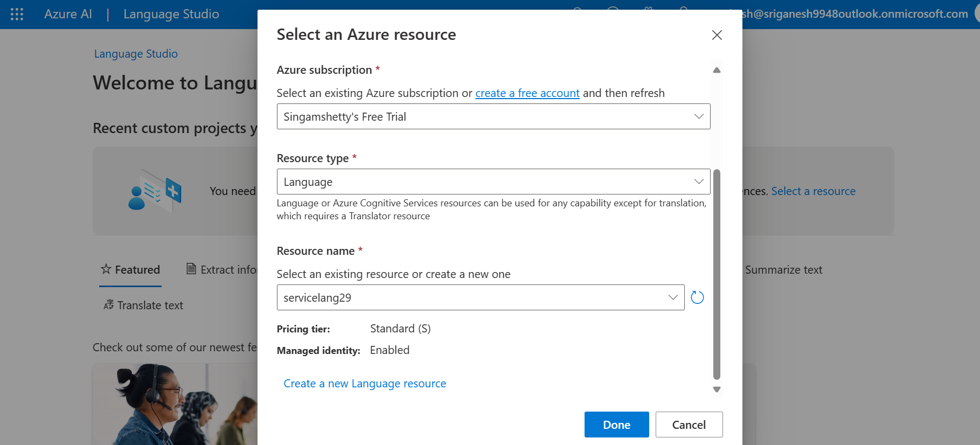This screenshot has height=445, width=980.
Task: Open the Azure subscription dropdown
Action: [494, 116]
